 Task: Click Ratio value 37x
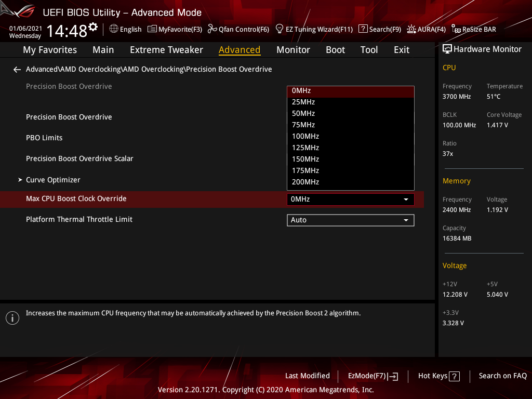447,154
